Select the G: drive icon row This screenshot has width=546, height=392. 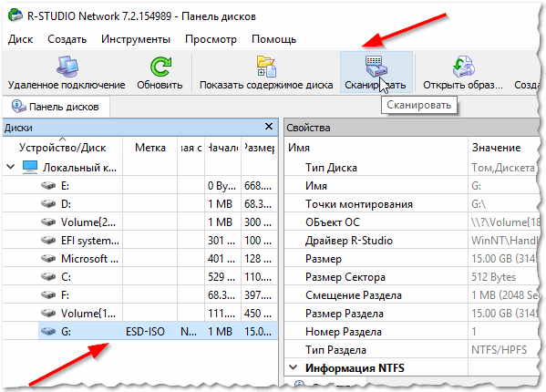point(158,331)
